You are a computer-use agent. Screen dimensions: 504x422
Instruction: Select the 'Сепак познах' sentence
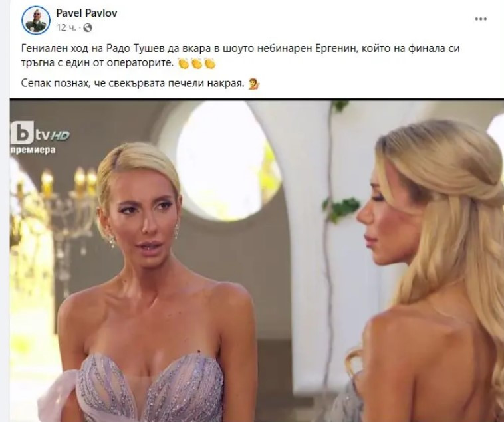pos(131,84)
